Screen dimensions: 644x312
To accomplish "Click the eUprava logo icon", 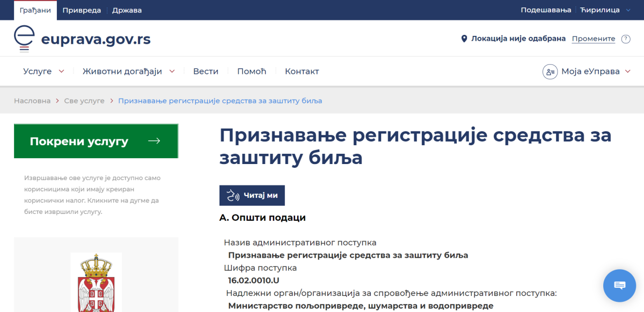I will 24,39.
